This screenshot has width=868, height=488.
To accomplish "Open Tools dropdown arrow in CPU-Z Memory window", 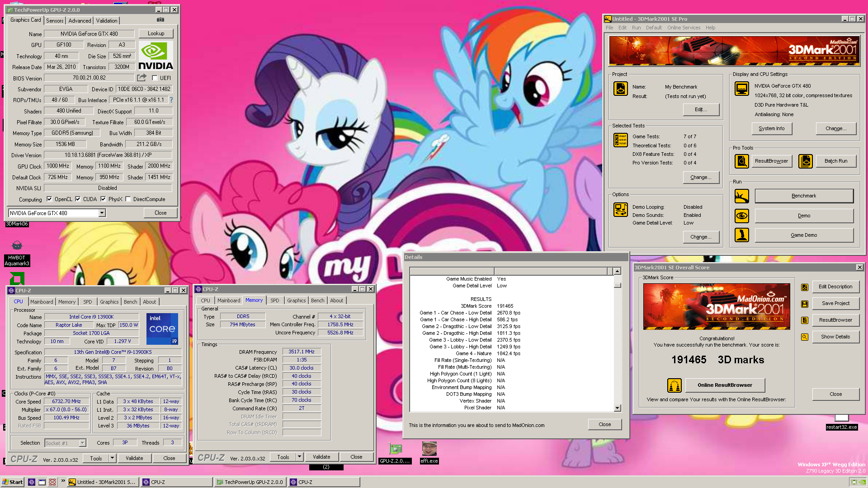I will click(x=299, y=457).
